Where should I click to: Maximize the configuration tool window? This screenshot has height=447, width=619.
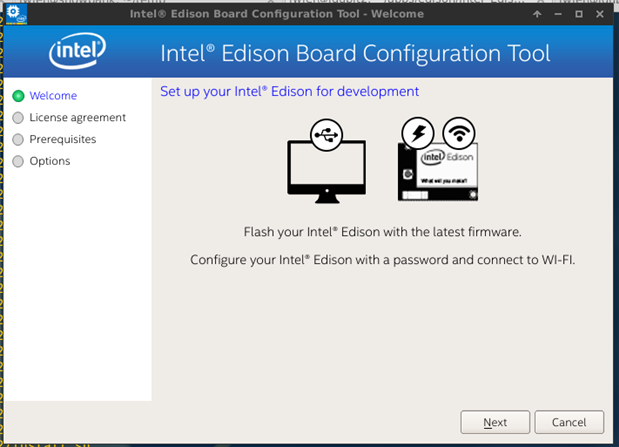pyautogui.click(x=579, y=15)
